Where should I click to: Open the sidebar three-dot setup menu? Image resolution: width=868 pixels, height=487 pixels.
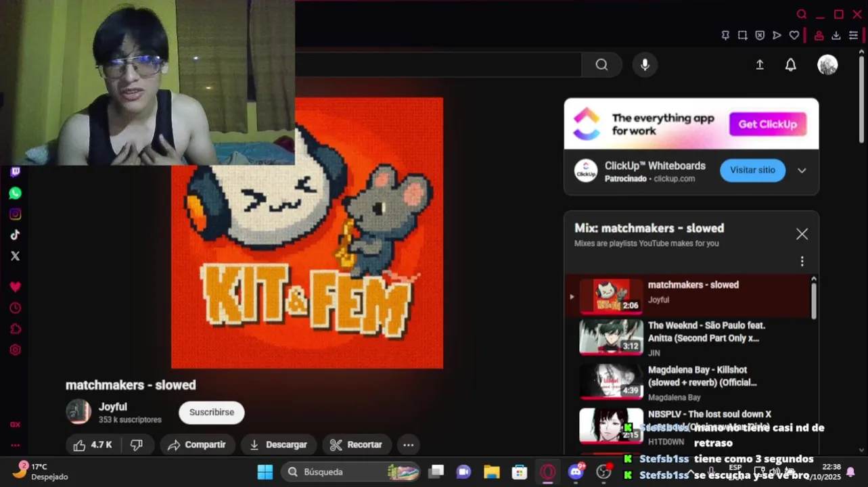tap(15, 445)
